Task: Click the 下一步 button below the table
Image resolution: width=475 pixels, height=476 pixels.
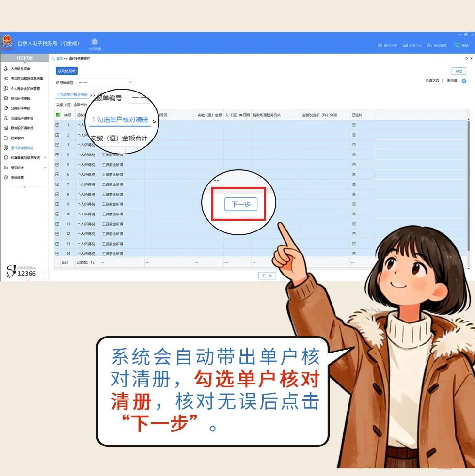Action: tap(267, 276)
